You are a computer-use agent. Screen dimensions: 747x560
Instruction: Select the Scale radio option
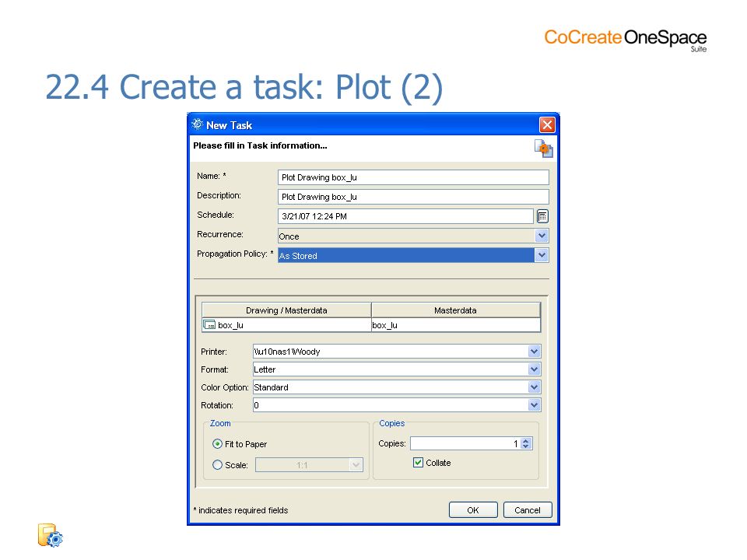point(217,465)
